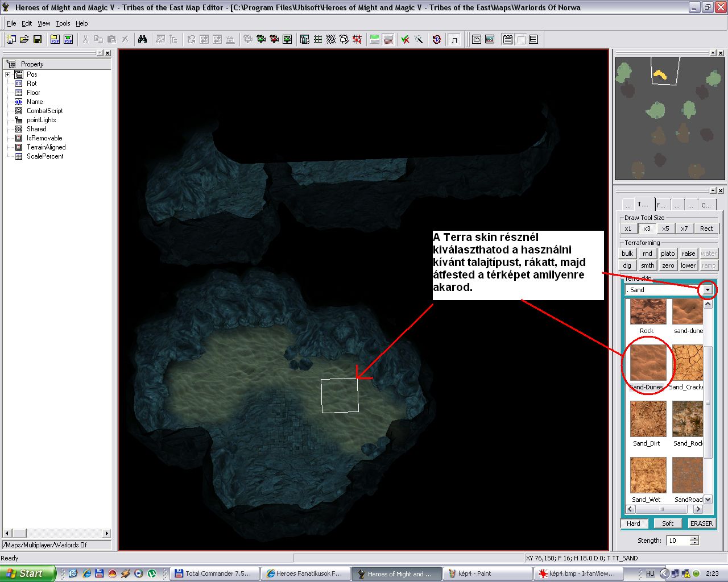Set draw tool size to x5
Screen dimensions: 728x582
(x=665, y=228)
